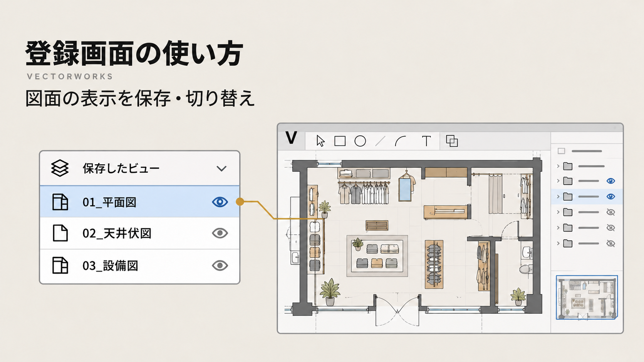Select the Circle tool
Screen dimensions: 644x362
[360, 141]
